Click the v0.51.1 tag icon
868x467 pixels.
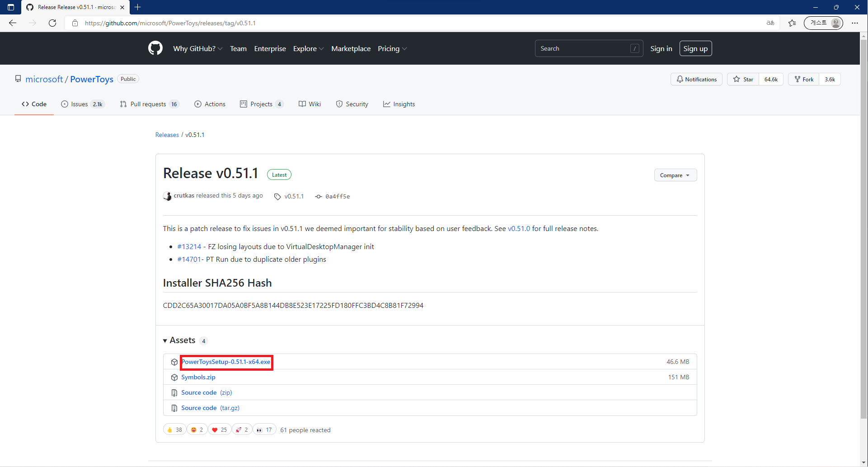pyautogui.click(x=277, y=196)
